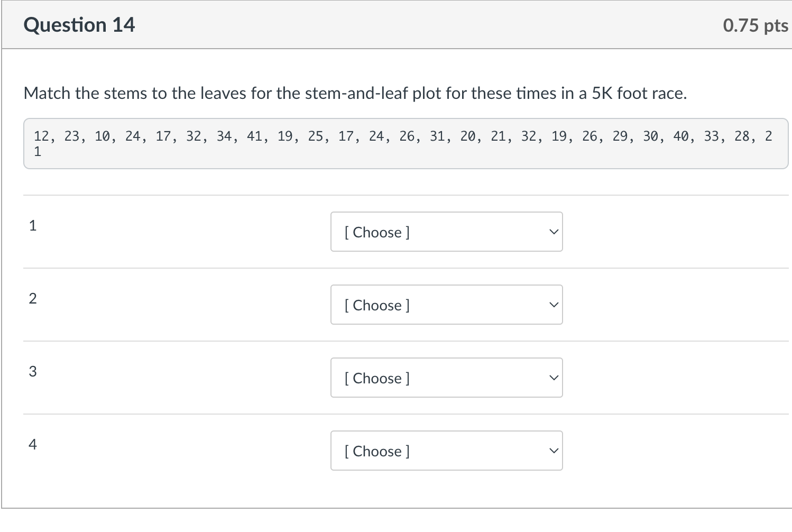Click the chevron arrow in stem 4 dropdown
Screen dimensions: 792x532
click(554, 451)
